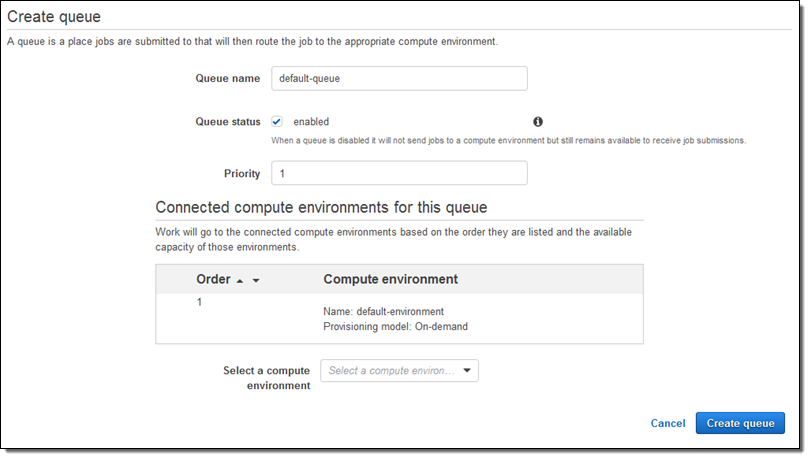Click the Queue status field label
Viewport: 810px width, 459px height.
click(227, 122)
